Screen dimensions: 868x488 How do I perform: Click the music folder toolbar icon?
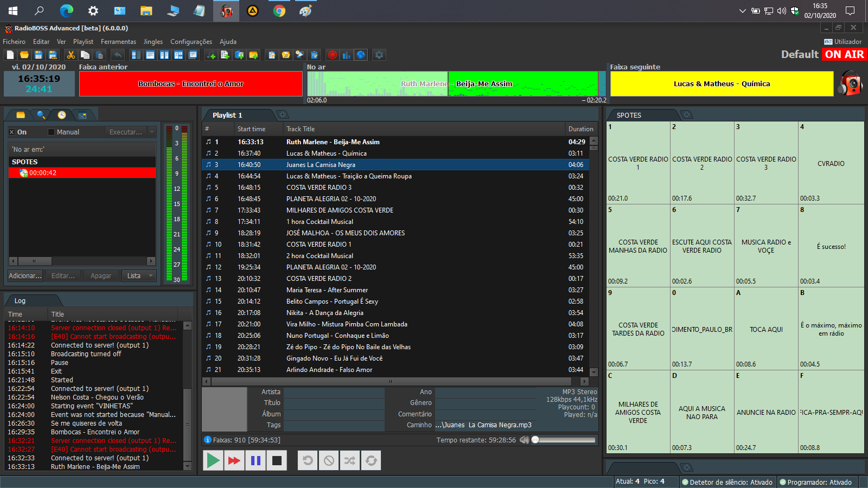(286, 55)
